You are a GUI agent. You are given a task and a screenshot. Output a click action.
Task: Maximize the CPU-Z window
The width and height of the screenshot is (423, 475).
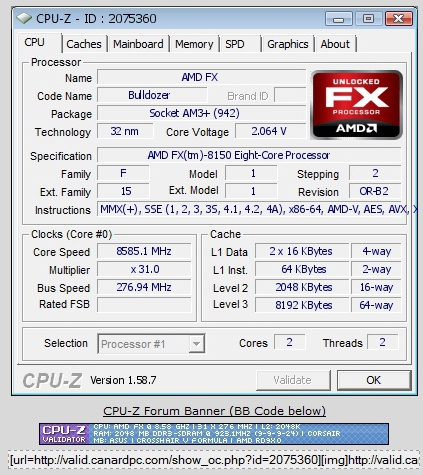click(368, 19)
